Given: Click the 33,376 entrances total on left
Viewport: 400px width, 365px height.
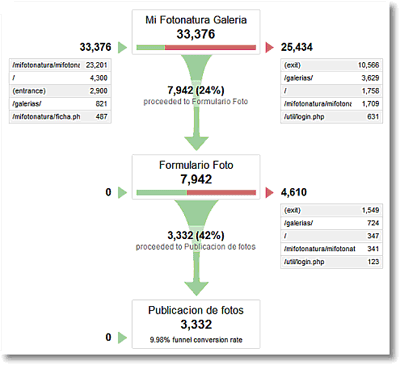Looking at the screenshot, I should point(95,47).
